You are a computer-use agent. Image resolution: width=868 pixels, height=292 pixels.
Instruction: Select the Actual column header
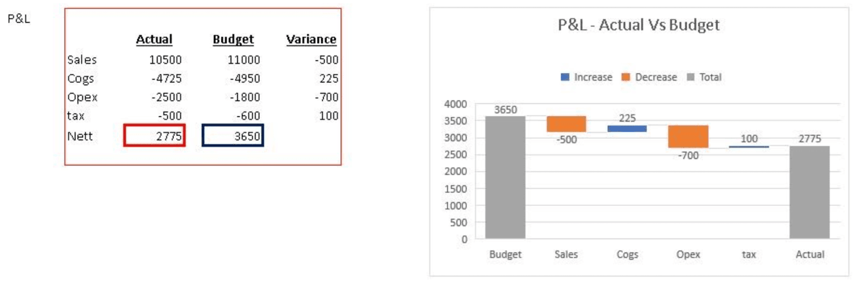coord(154,39)
